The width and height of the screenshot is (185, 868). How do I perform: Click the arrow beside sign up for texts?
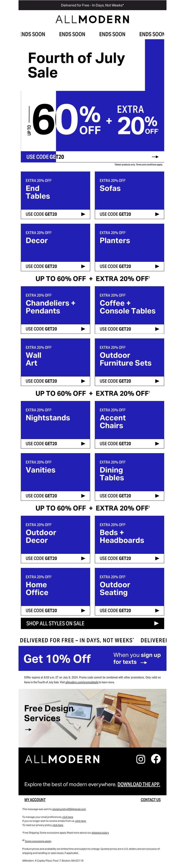144,663
